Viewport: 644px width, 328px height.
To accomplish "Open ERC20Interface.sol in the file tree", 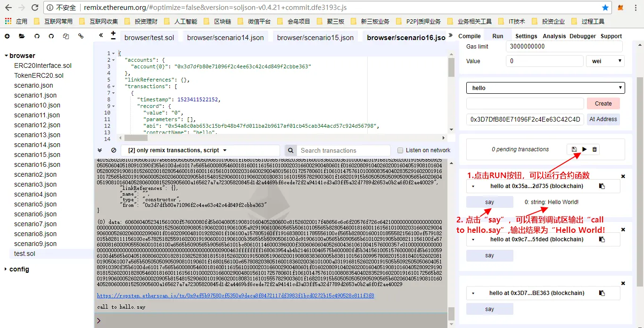I will tap(43, 66).
